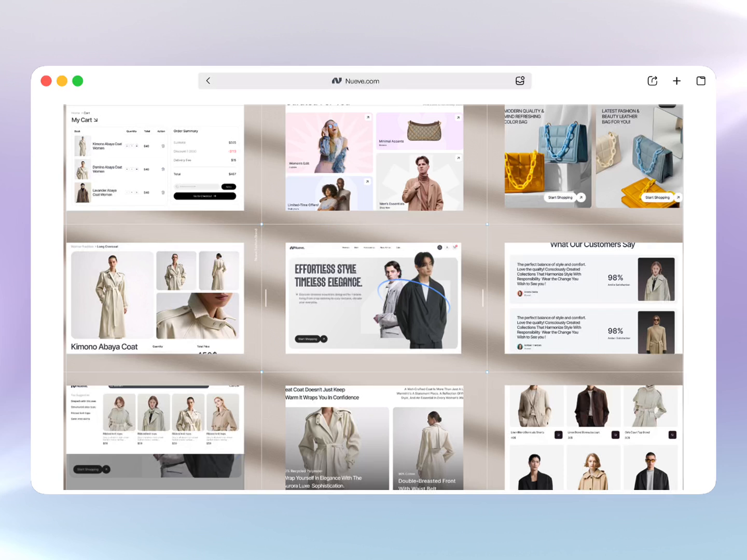Open the shopping cart icon in the mockup header
The image size is (747, 560).
point(454,247)
